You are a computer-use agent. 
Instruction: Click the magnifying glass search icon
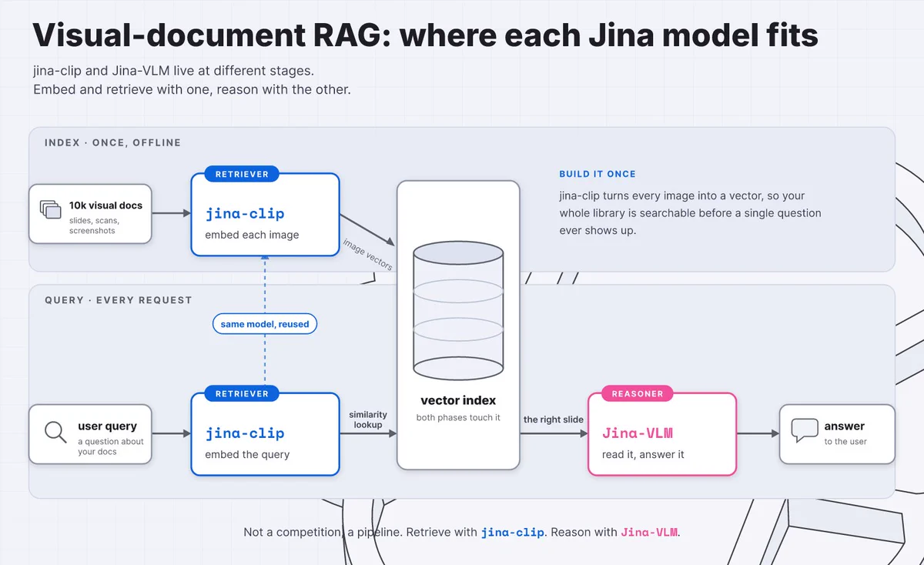click(x=55, y=432)
